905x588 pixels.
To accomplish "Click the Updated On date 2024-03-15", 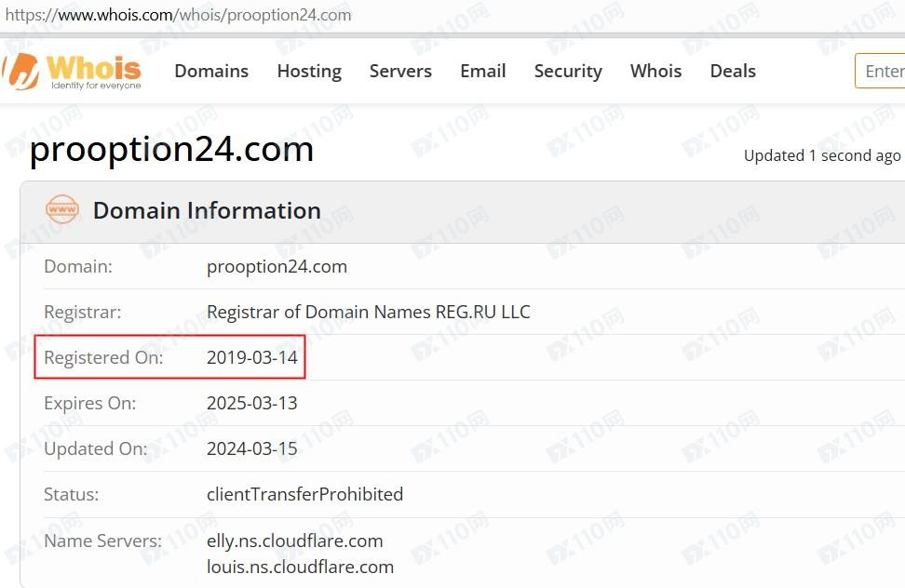I will point(252,448).
